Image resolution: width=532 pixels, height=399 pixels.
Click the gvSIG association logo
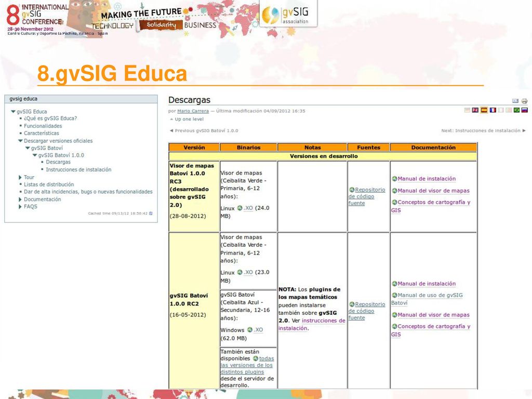288,14
